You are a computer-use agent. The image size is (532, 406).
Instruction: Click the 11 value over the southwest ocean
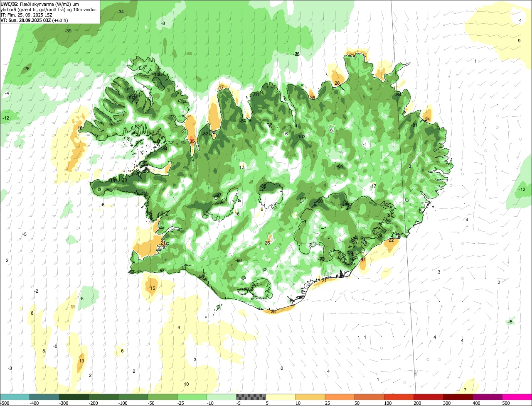[73, 307]
